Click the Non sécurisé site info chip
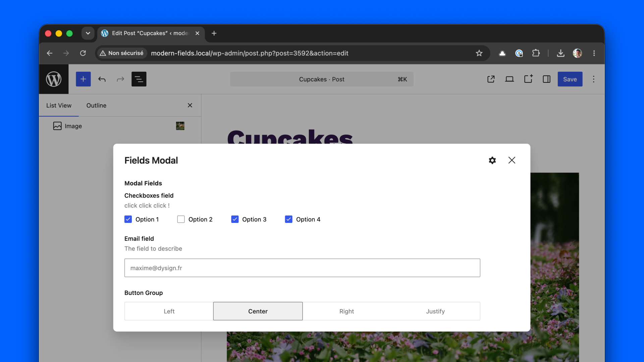644x362 pixels. pyautogui.click(x=122, y=53)
